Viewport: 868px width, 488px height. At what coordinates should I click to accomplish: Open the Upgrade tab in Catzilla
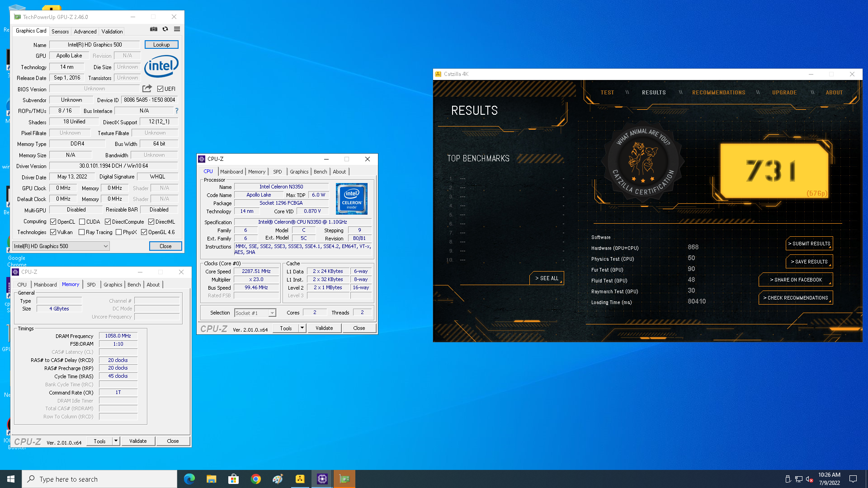[784, 93]
